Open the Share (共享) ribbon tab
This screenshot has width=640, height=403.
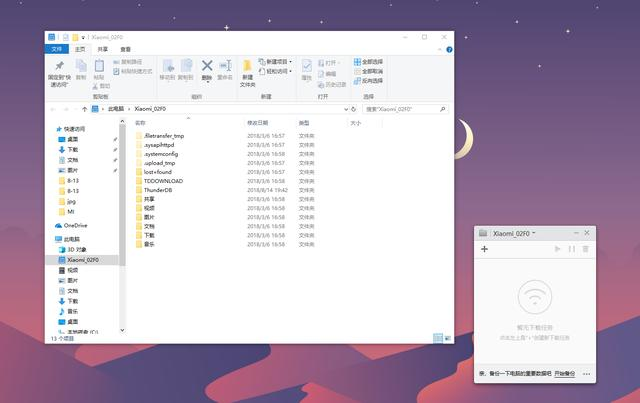point(102,48)
